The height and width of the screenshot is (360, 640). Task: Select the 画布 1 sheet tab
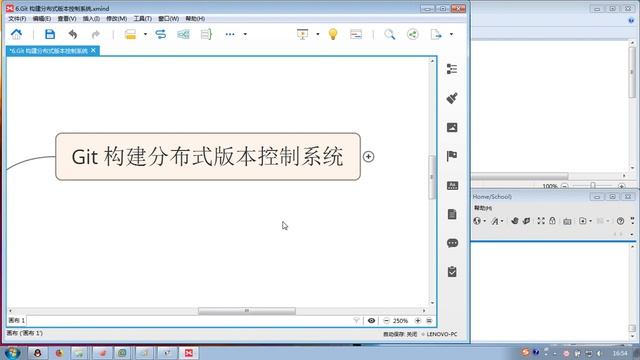pos(17,320)
